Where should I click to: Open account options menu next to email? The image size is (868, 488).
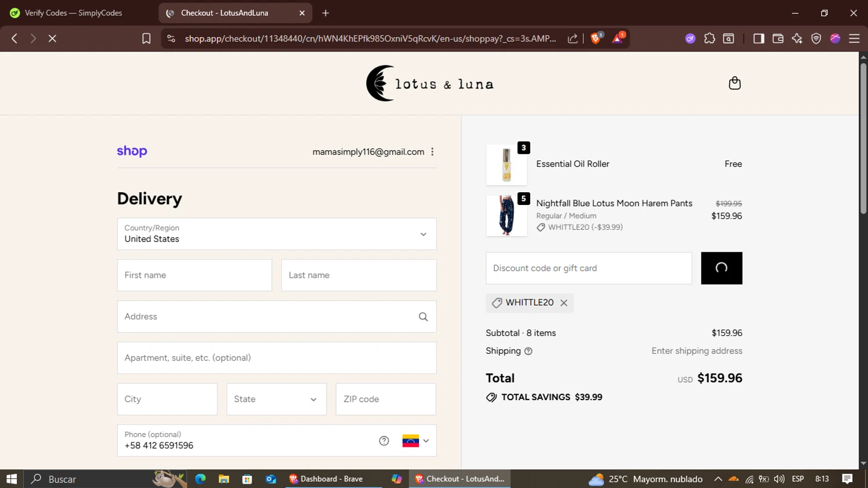[x=432, y=152]
